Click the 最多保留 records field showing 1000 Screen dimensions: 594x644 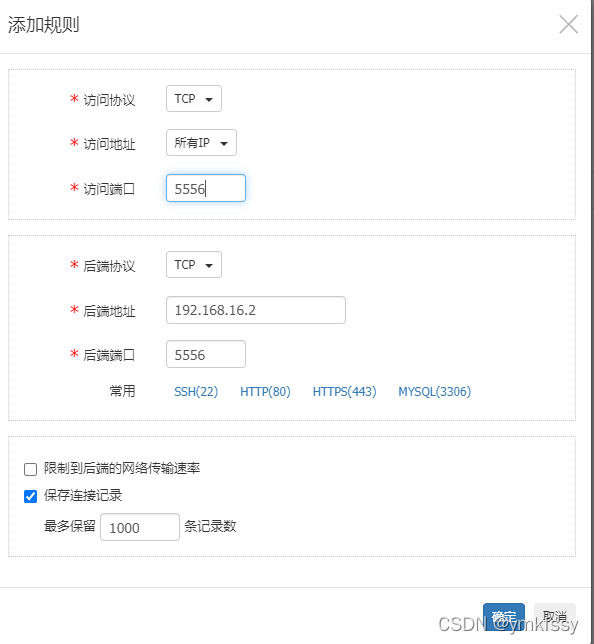[x=140, y=527]
